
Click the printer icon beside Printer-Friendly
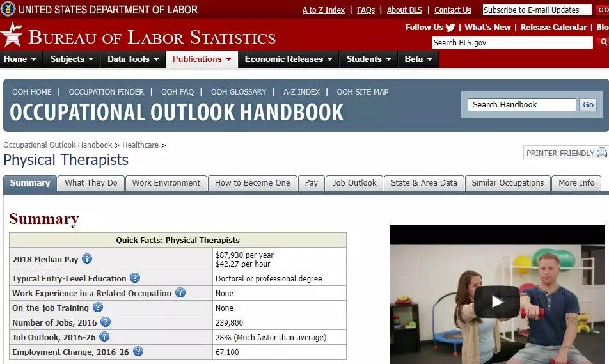(601, 153)
